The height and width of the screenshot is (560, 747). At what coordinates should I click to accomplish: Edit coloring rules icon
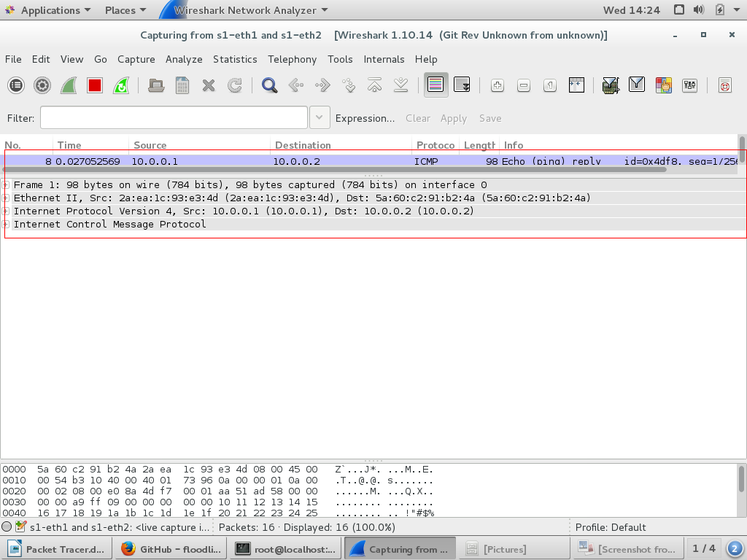click(x=663, y=85)
